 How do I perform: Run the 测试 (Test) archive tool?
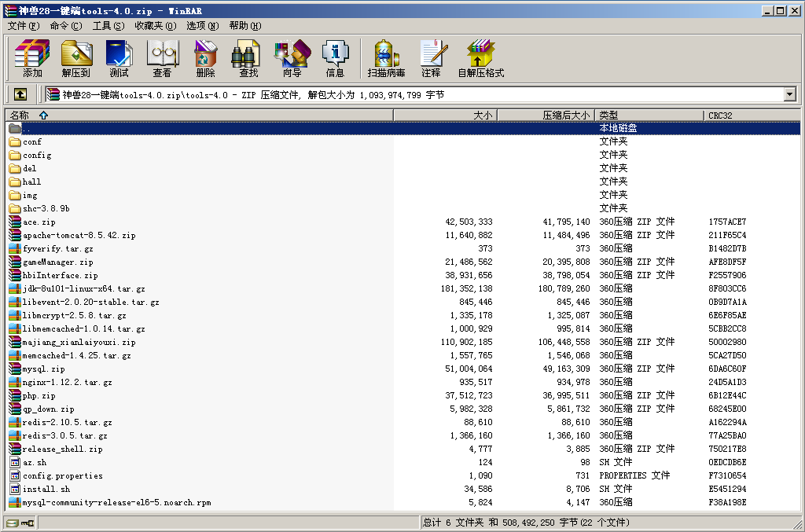point(119,58)
